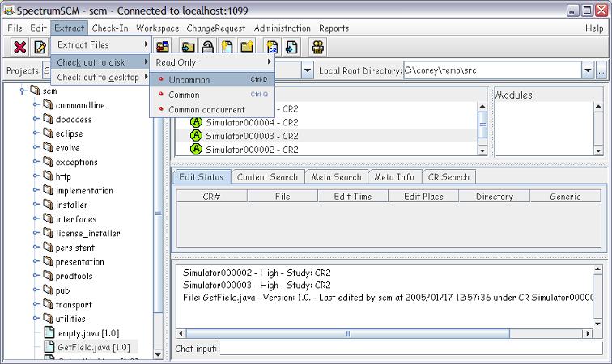Screen dimensions: 612x364
Task: Click inside the Chat input field
Action: (410, 348)
